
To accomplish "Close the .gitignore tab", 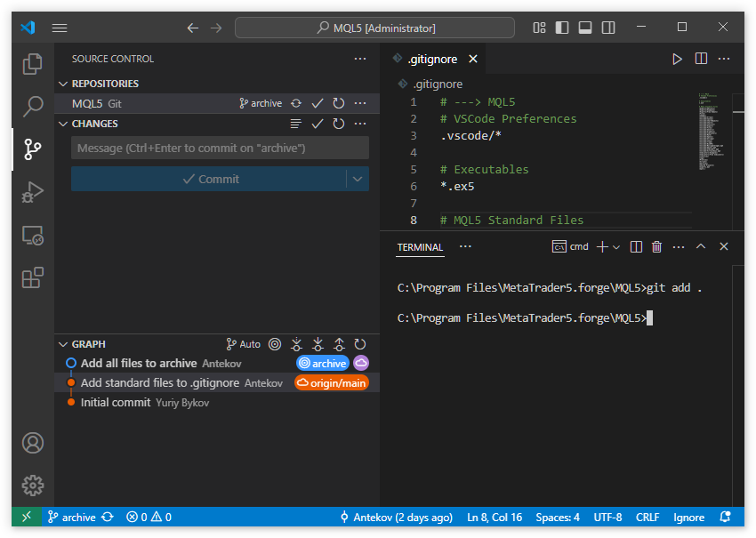I will (473, 59).
